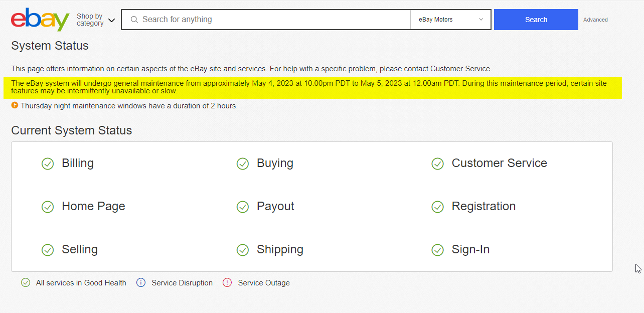Screen dimensions: 644x313
Task: Click the Sign-In status label
Action: click(x=470, y=250)
